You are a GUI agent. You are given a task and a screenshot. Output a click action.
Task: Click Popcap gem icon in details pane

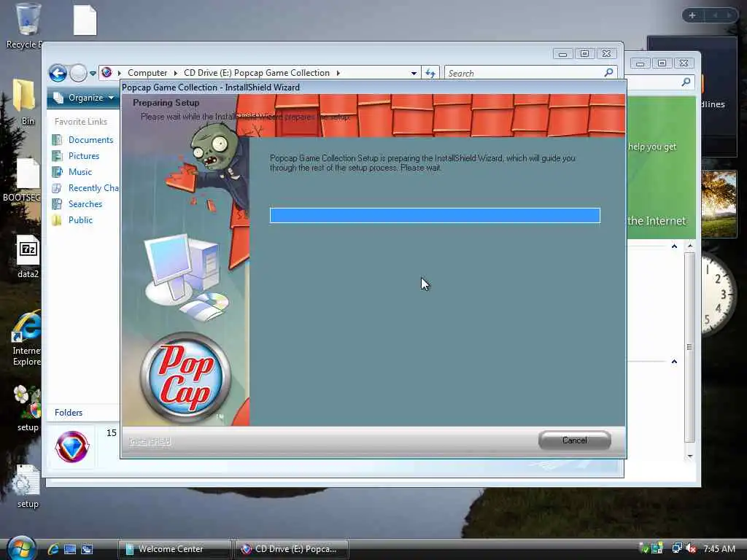click(x=72, y=447)
